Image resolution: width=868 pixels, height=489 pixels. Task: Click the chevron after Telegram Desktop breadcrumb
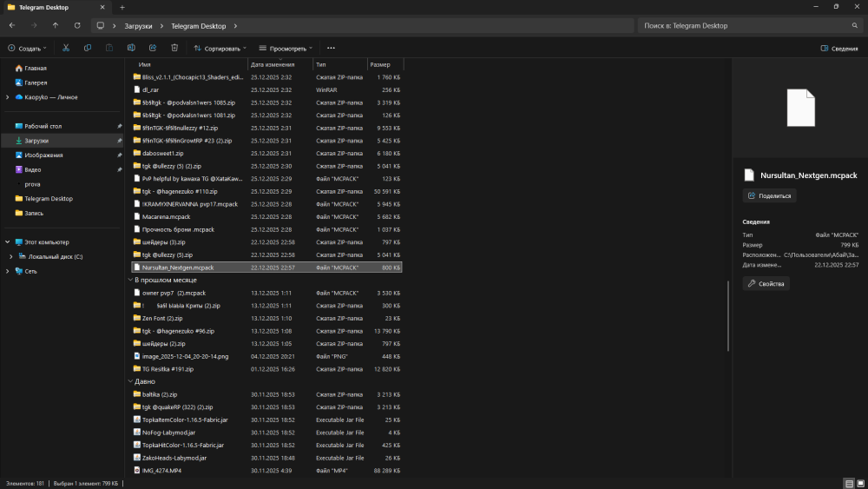coord(235,26)
